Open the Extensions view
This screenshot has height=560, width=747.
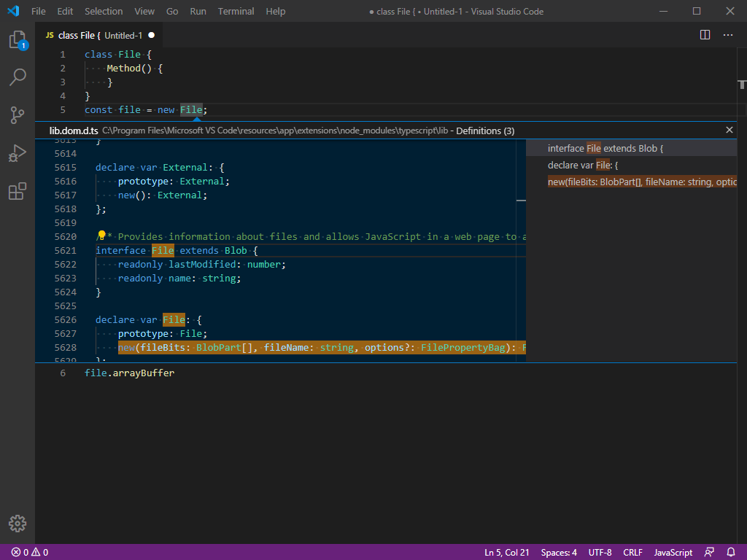pos(18,191)
